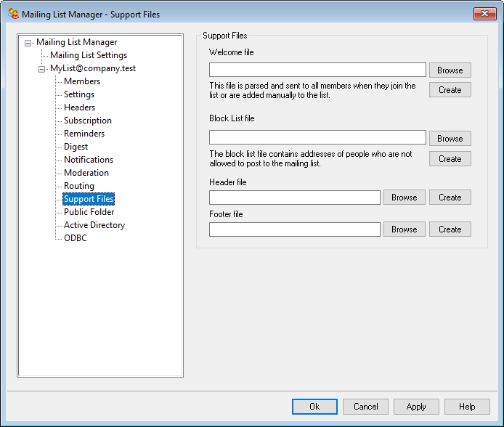
Task: Go to the Subscription page
Action: coord(87,121)
